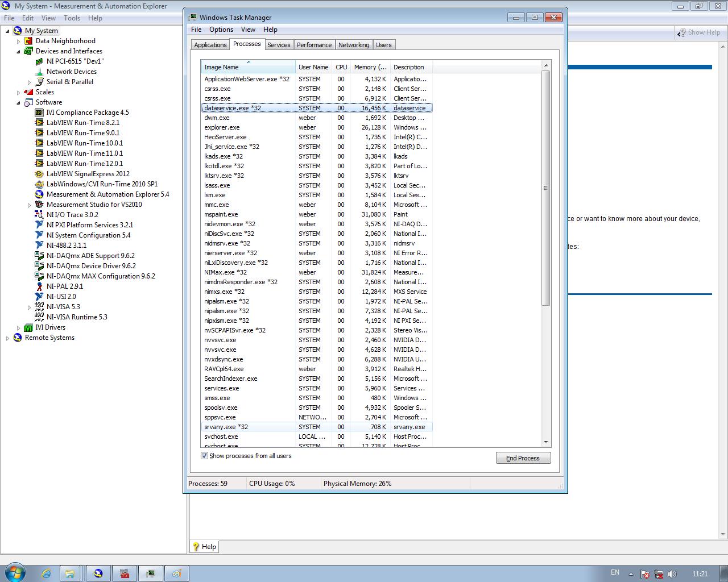
Task: Open the Help tab at the bottom
Action: (205, 547)
